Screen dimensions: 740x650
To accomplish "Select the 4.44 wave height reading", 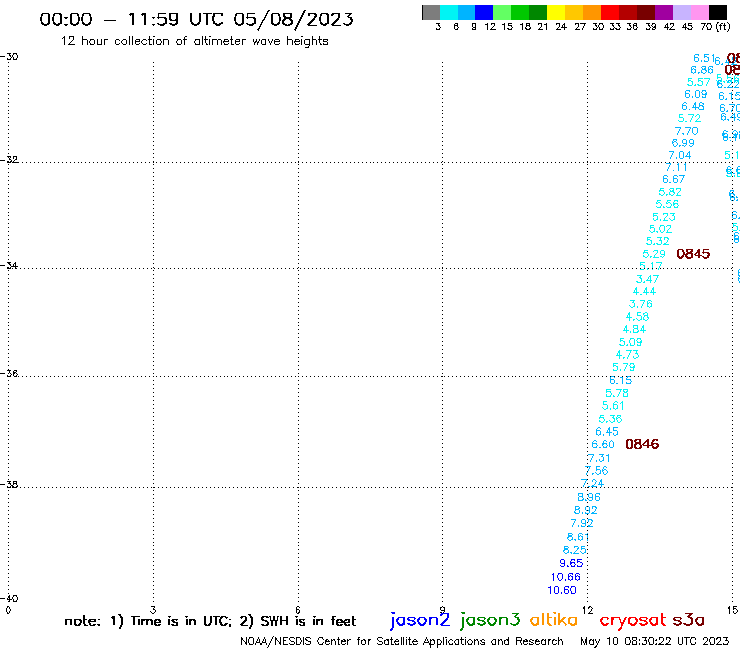I will coord(644,291).
